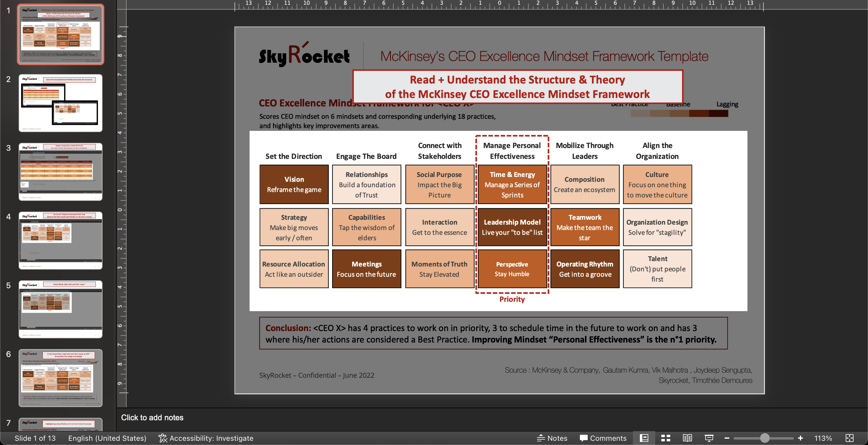The height and width of the screenshot is (445, 868).
Task: Click the Social Purpose box
Action: click(439, 185)
